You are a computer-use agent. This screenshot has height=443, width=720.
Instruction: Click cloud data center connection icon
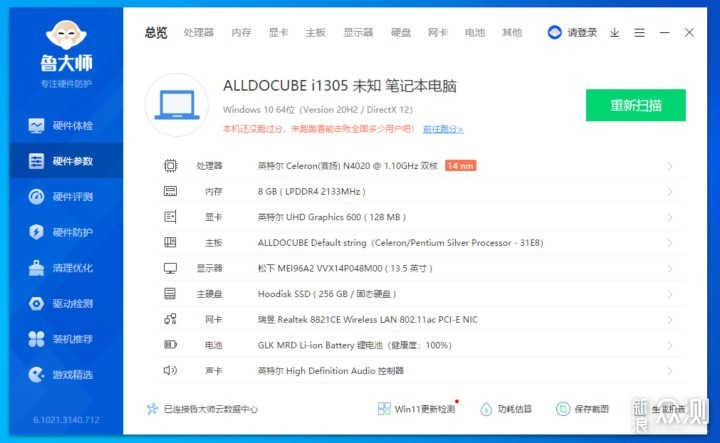tap(152, 409)
